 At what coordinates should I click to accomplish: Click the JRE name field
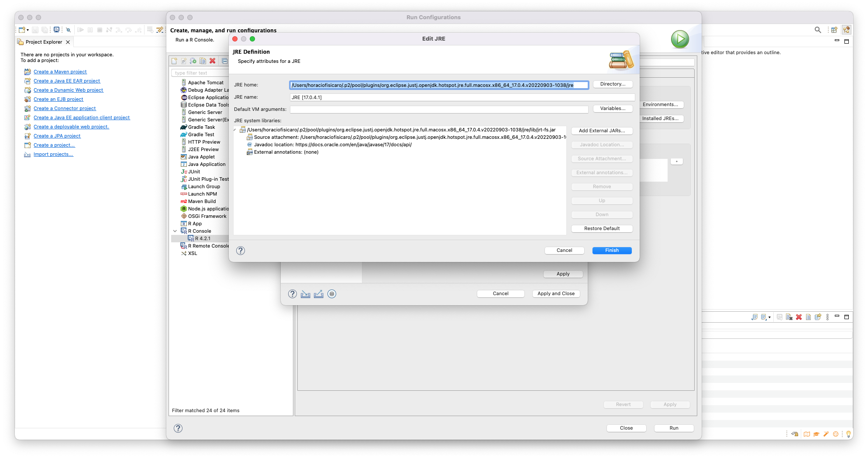pyautogui.click(x=462, y=97)
